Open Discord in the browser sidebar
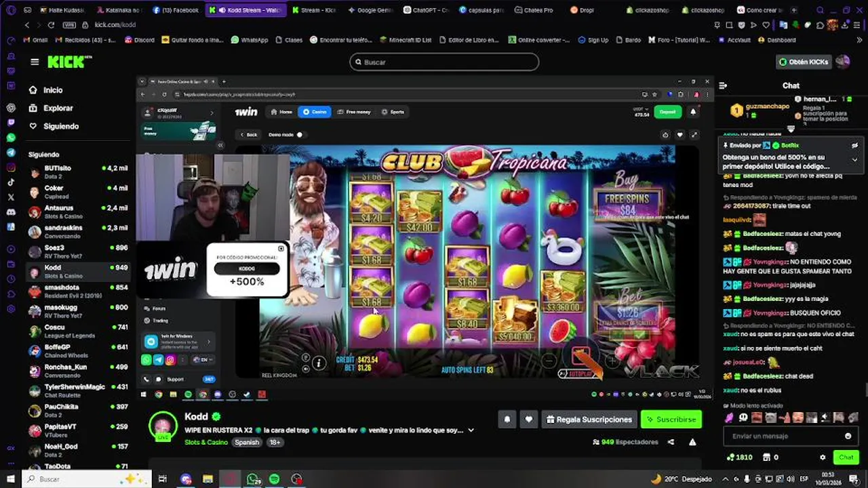The width and height of the screenshot is (868, 488). click(11, 212)
